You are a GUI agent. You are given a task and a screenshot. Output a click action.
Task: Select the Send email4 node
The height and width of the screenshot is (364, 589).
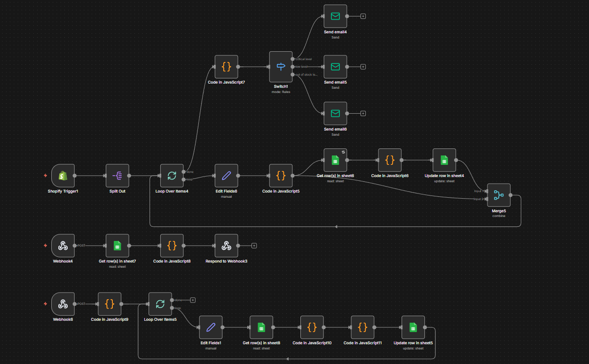point(335,16)
